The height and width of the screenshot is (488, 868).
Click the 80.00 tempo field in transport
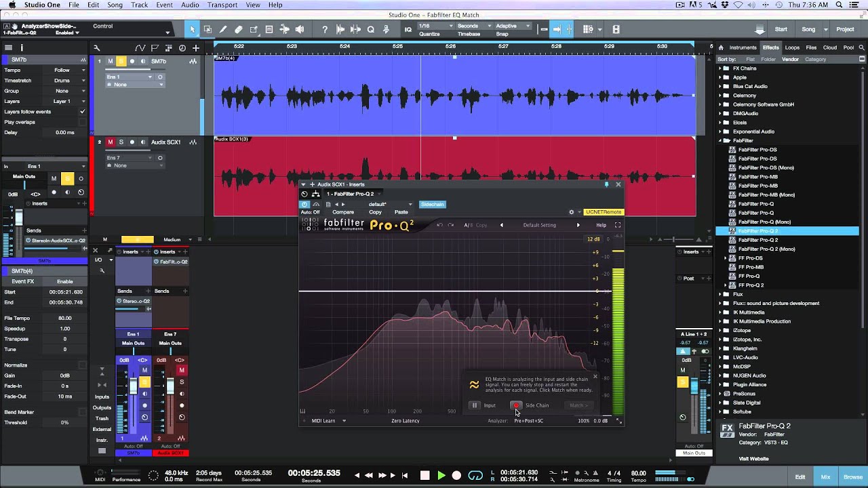(x=638, y=473)
